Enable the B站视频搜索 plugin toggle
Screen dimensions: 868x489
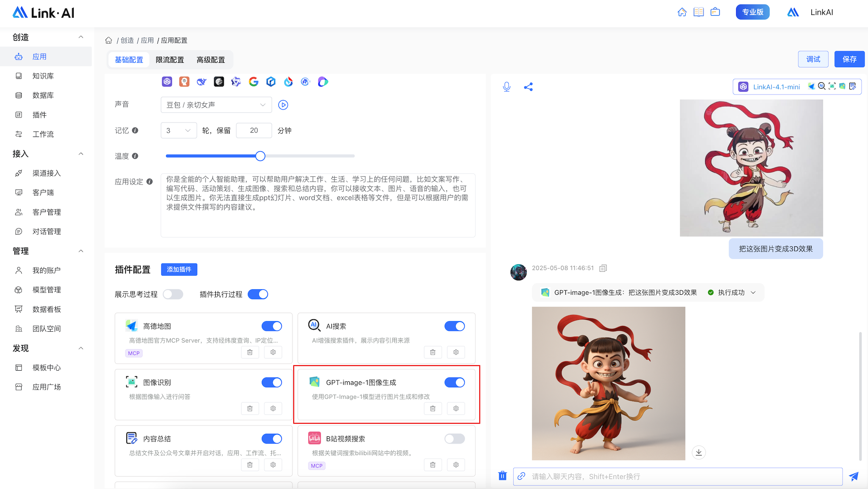click(455, 439)
